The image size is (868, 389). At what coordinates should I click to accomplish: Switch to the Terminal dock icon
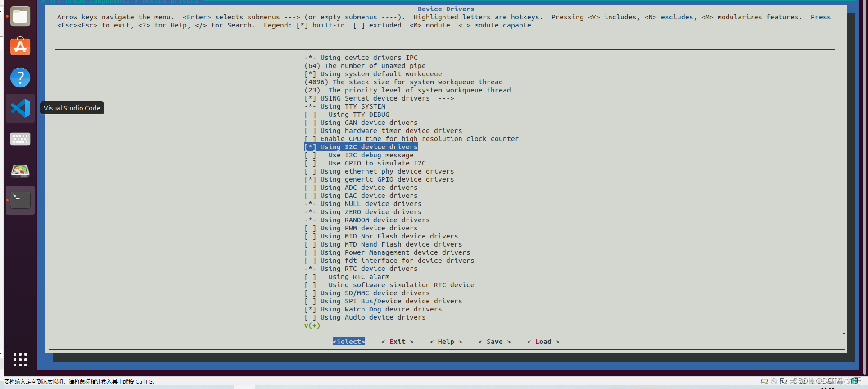[20, 200]
